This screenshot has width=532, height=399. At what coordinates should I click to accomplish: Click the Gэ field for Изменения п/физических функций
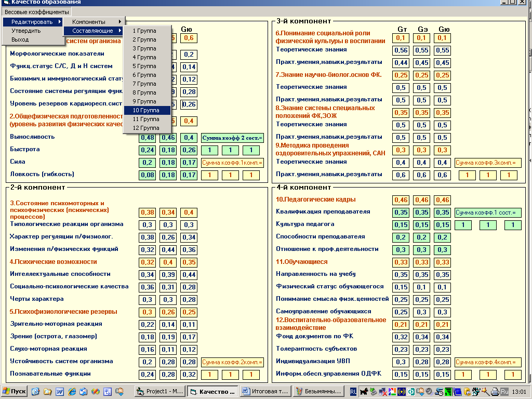coord(168,250)
